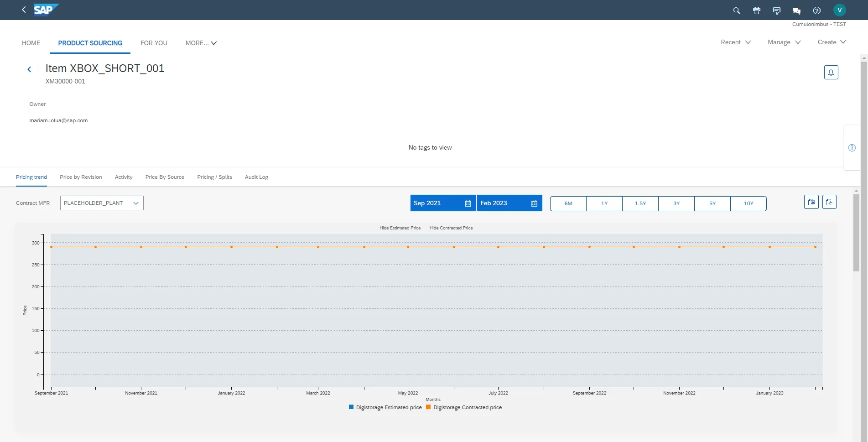Open Pricing / Splits tab
The height and width of the screenshot is (442, 868).
214,177
